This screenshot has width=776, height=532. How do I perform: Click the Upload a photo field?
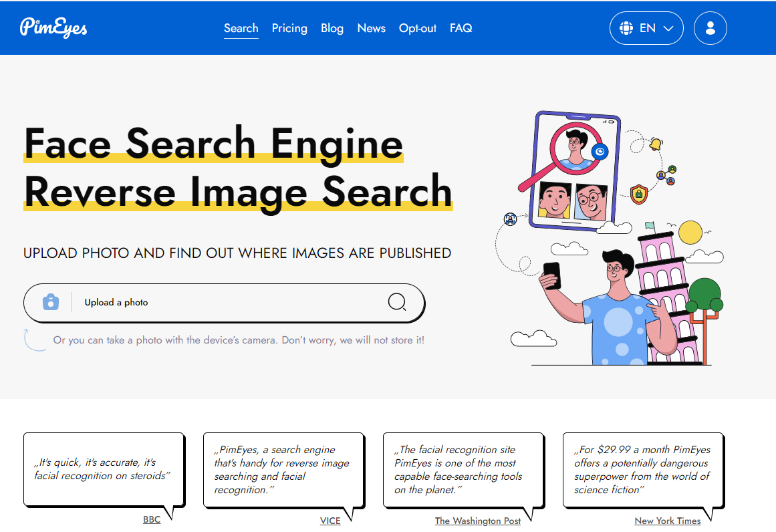click(x=227, y=303)
